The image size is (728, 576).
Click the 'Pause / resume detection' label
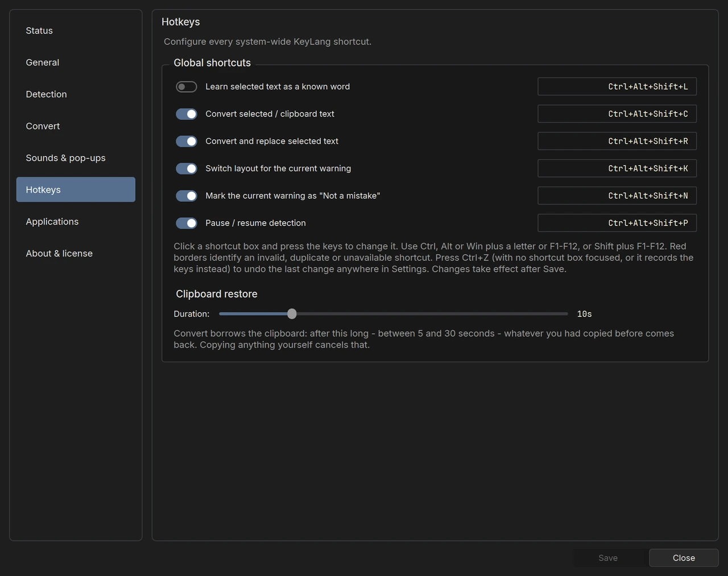[x=255, y=223]
